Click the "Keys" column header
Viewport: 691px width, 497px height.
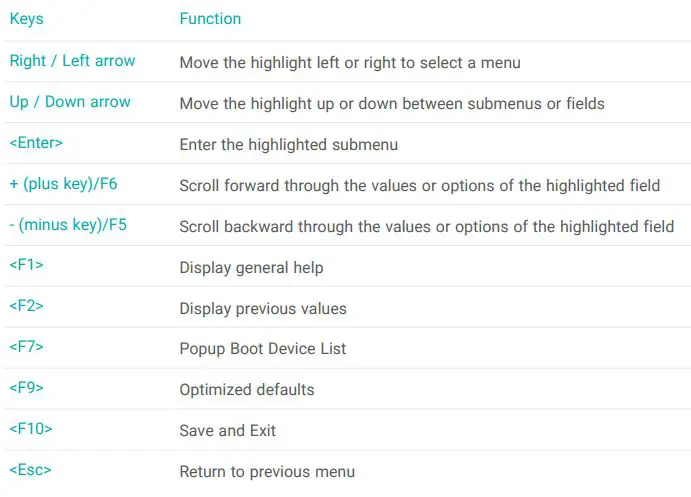coord(26,19)
